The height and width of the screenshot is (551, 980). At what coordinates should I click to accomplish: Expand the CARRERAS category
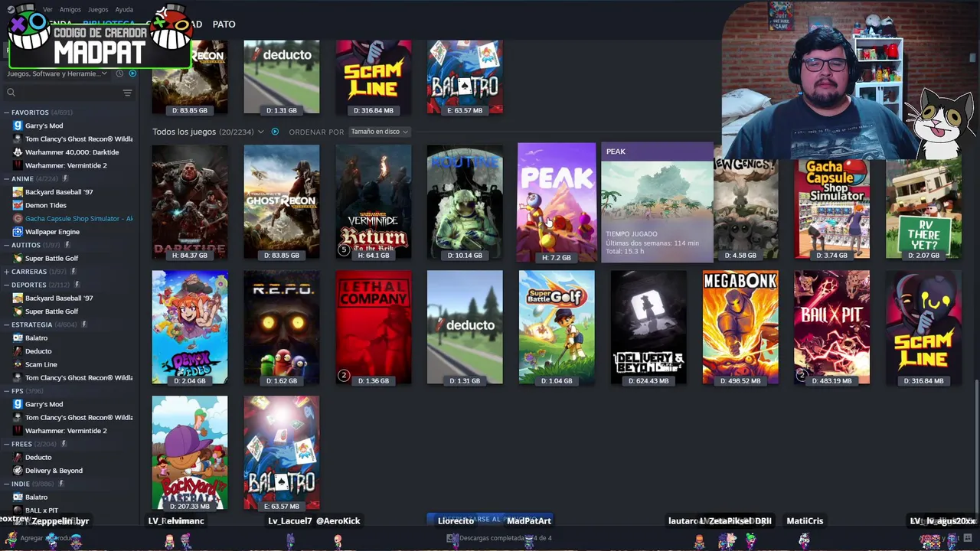(7, 272)
